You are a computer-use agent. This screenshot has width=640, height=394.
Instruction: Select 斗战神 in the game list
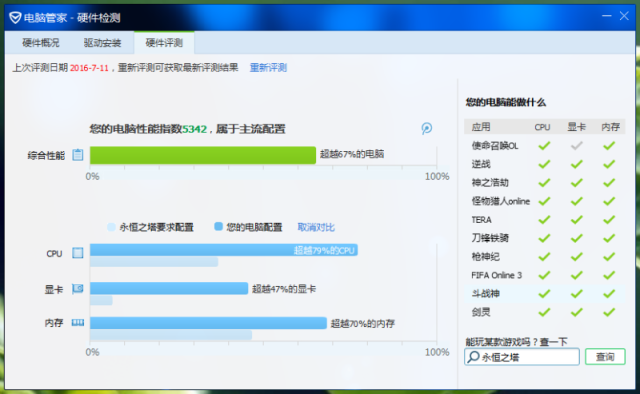pos(485,294)
